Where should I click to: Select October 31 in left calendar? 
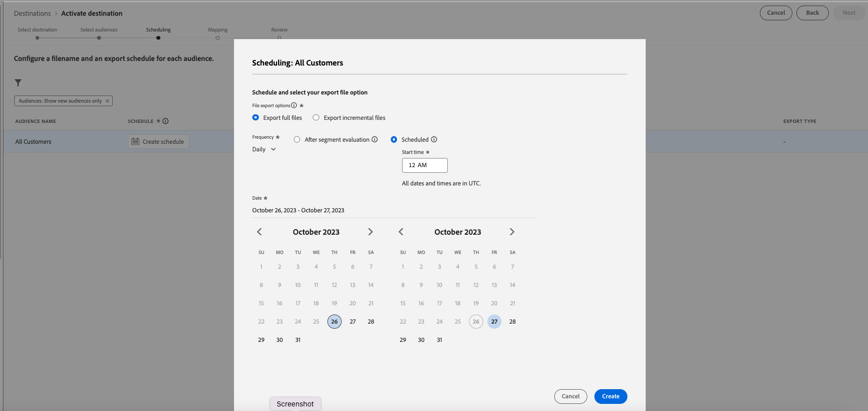(298, 340)
